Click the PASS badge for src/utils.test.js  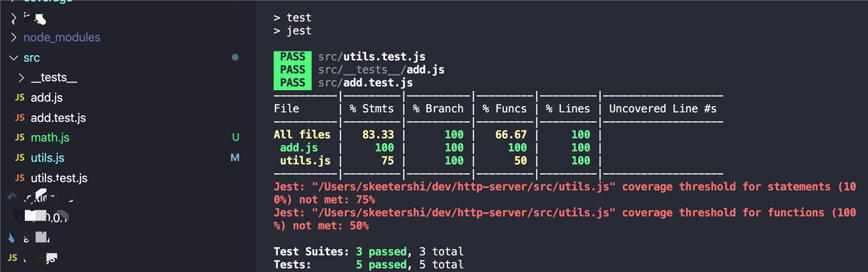click(x=292, y=57)
